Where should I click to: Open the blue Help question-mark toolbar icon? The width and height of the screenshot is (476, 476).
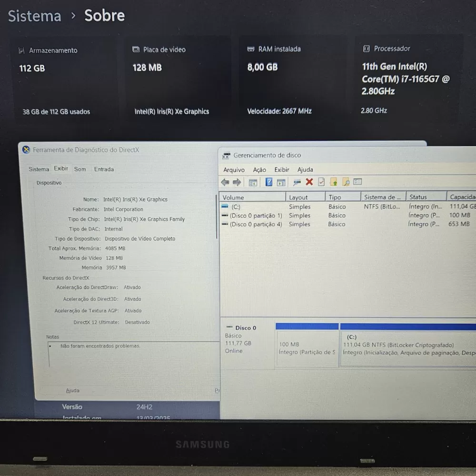point(269,182)
